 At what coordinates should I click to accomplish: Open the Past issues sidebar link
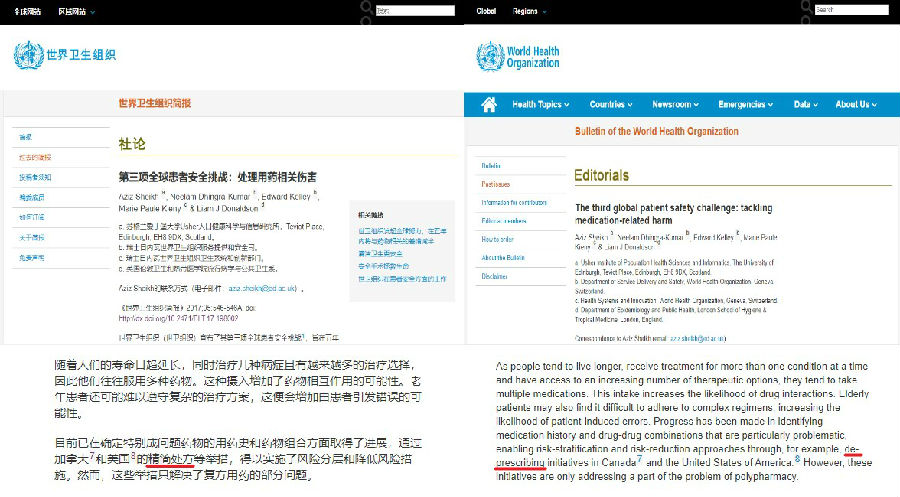(496, 184)
